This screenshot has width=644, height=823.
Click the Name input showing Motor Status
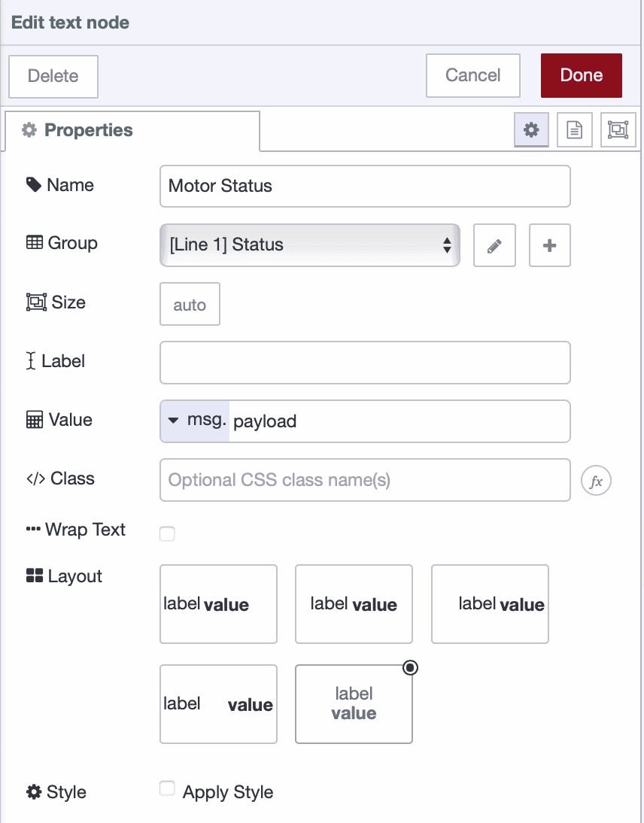[365, 186]
